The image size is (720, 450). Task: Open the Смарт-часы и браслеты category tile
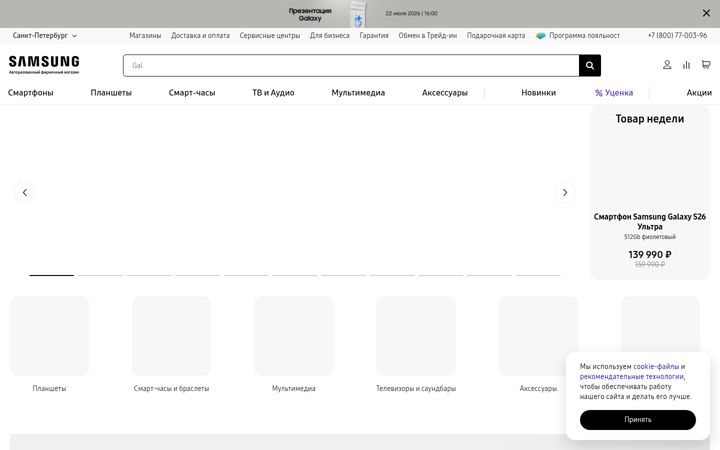pos(171,345)
